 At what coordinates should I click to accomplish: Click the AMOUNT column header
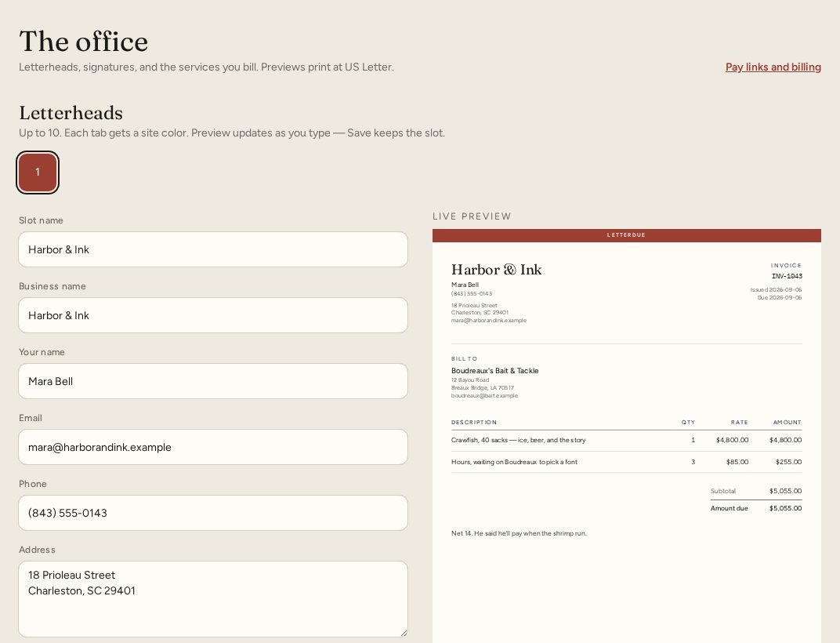(x=787, y=423)
